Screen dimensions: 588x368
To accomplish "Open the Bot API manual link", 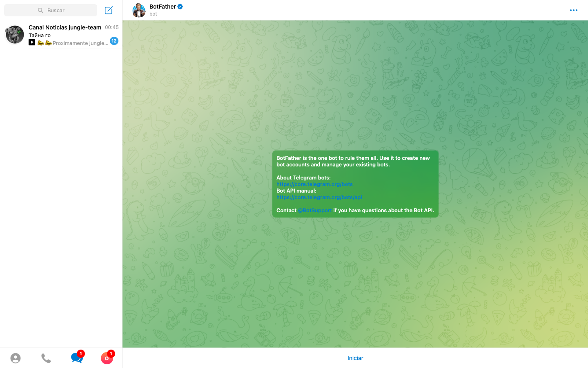I will (319, 197).
